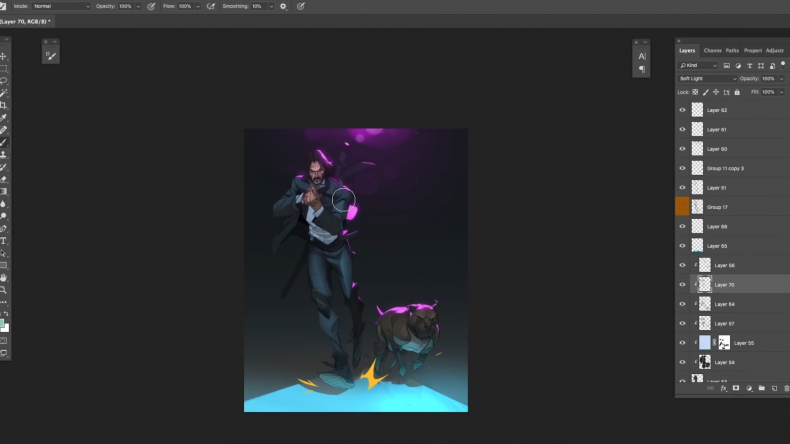
Task: Select the Gradient tool
Action: pos(4,192)
